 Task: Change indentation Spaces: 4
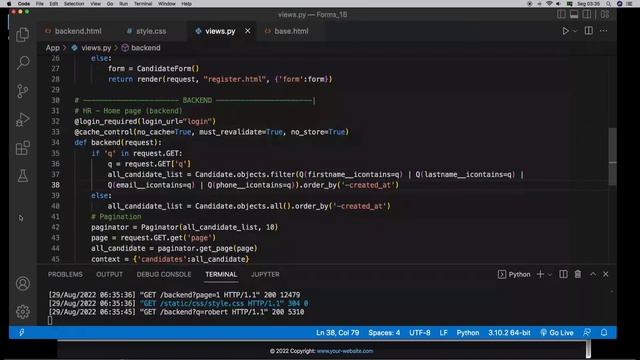(384, 333)
